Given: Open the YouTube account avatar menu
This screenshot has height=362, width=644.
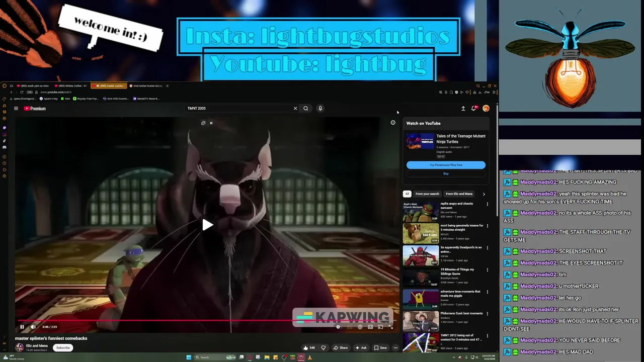Looking at the screenshot, I should [x=486, y=109].
